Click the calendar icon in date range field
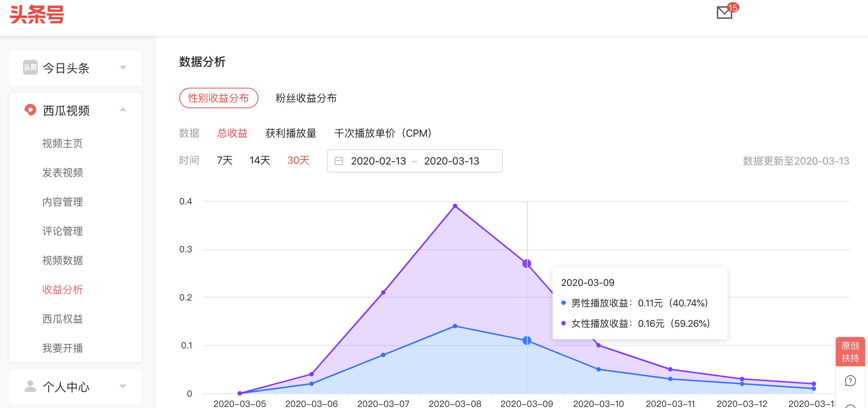This screenshot has height=408, width=868. (339, 161)
